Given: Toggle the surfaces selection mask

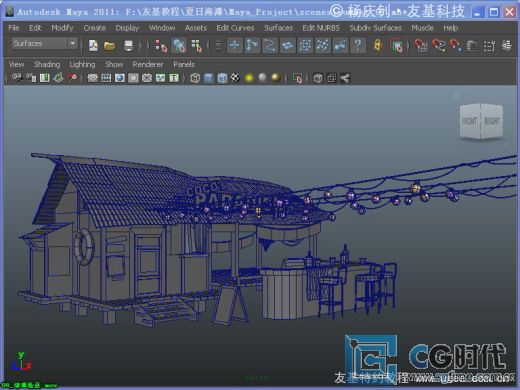Looking at the screenshot, I should pos(287,45).
